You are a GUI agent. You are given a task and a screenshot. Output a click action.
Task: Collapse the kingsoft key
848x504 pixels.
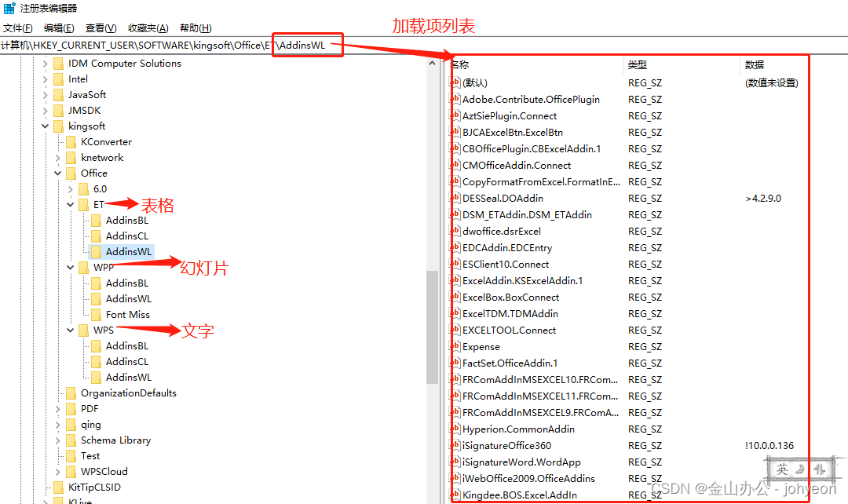click(46, 126)
